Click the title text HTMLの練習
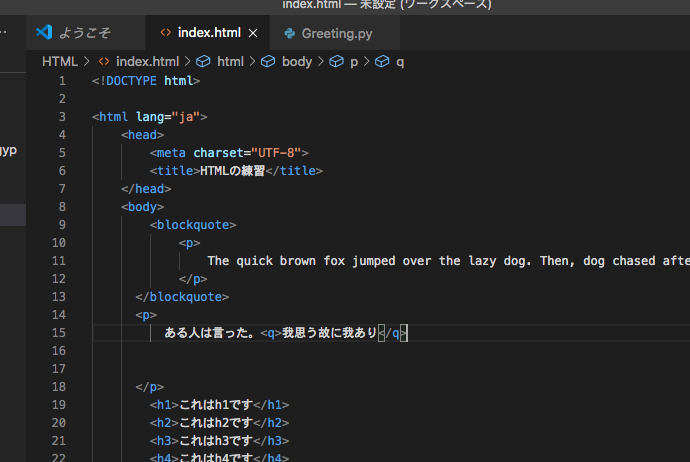The width and height of the screenshot is (690, 462). coord(232,171)
